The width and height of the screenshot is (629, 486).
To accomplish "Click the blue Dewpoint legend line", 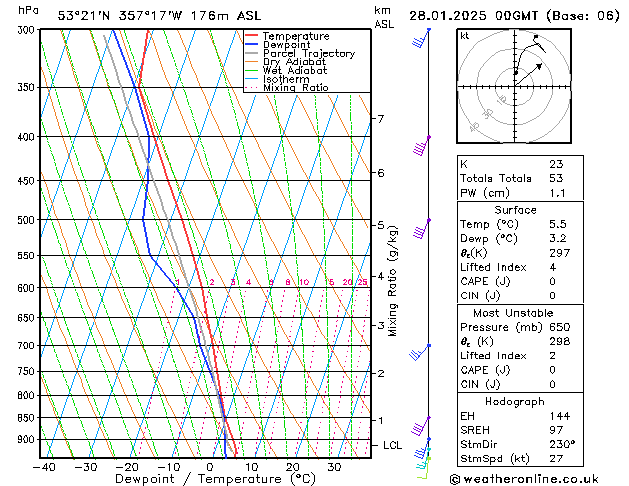I will click(x=251, y=45).
